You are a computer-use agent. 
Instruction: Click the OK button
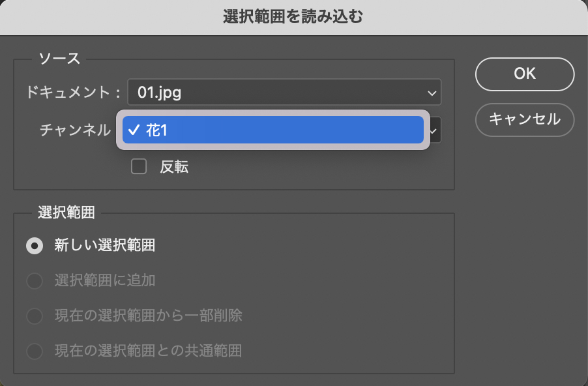click(x=525, y=74)
